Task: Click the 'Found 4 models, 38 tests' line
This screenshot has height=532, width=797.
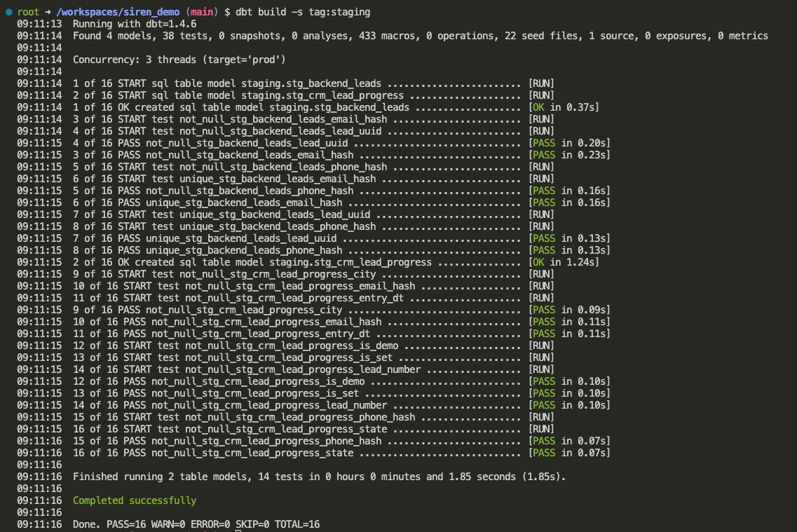Action: (421, 36)
